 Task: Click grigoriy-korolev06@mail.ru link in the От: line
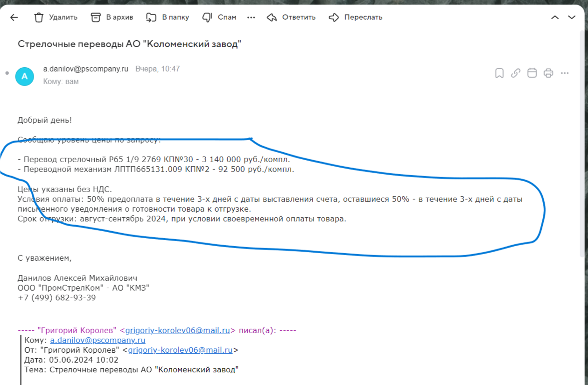pyautogui.click(x=180, y=350)
